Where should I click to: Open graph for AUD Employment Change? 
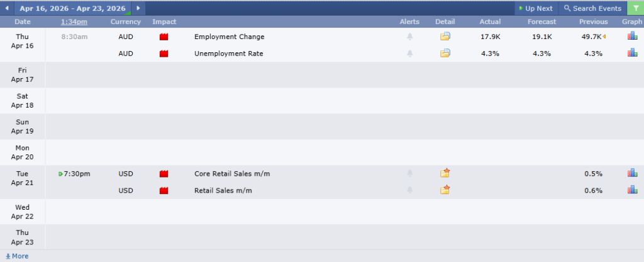point(632,37)
